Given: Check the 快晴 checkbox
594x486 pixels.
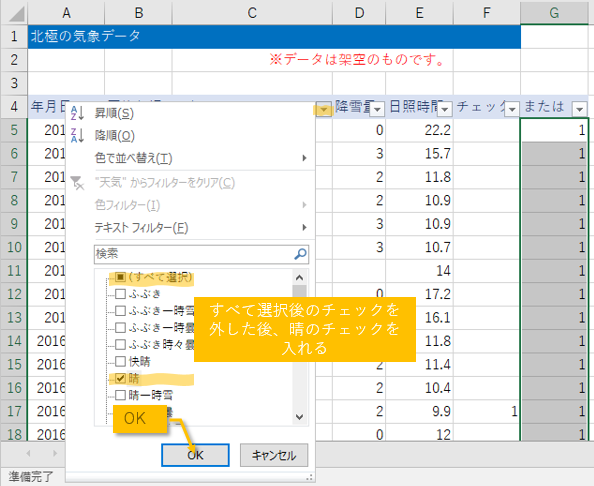Looking at the screenshot, I should coord(120,361).
